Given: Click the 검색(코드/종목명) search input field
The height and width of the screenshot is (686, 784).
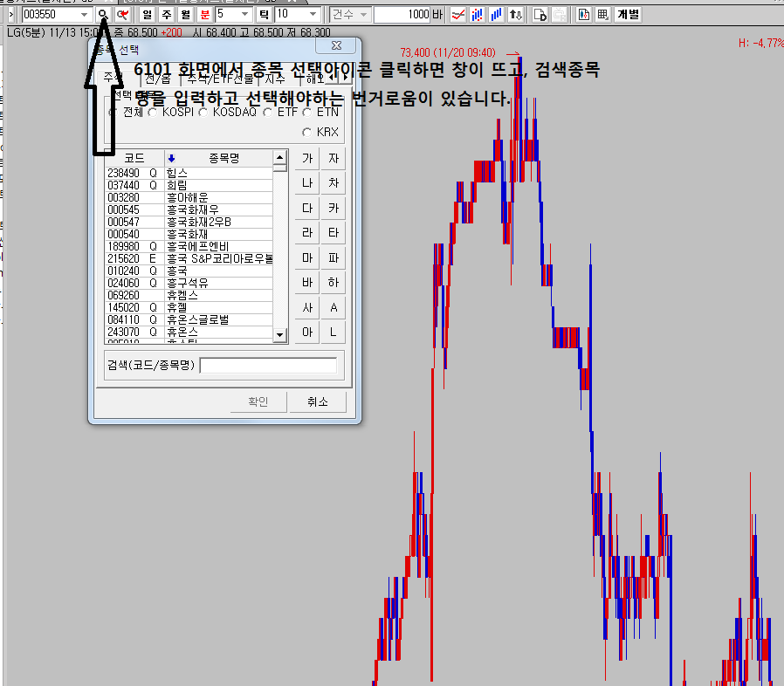Looking at the screenshot, I should click(268, 366).
